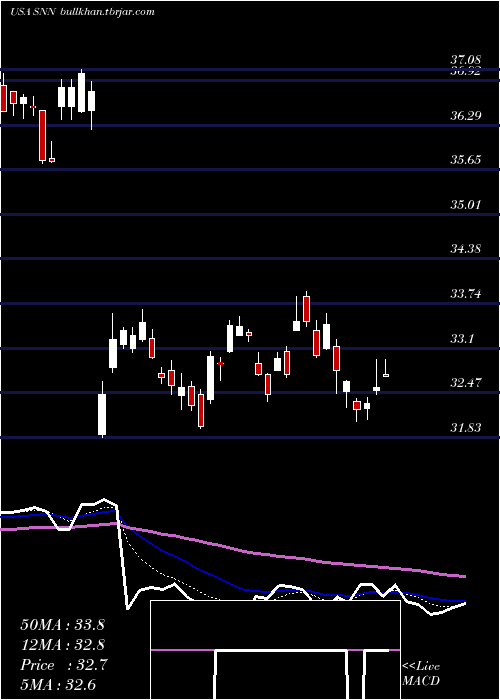Click the 31.83 price level label
The image size is (500, 700).
(466, 428)
